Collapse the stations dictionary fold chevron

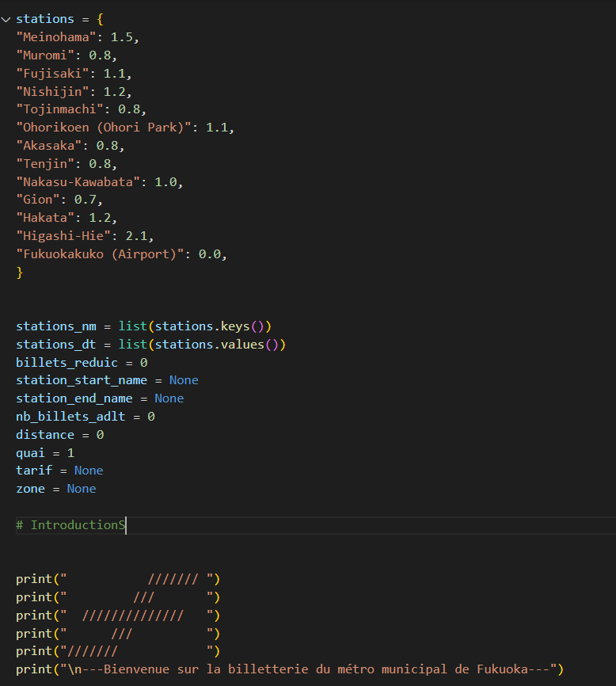[6, 19]
